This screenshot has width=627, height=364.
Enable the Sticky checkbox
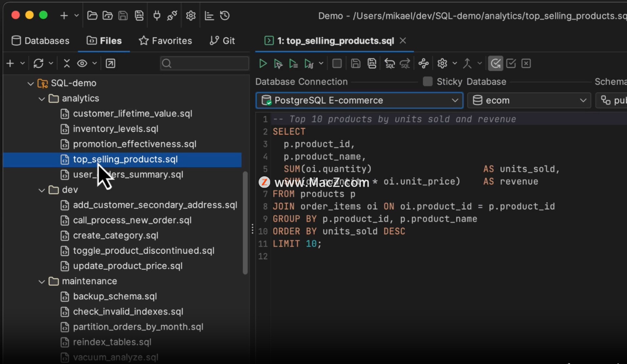(427, 82)
